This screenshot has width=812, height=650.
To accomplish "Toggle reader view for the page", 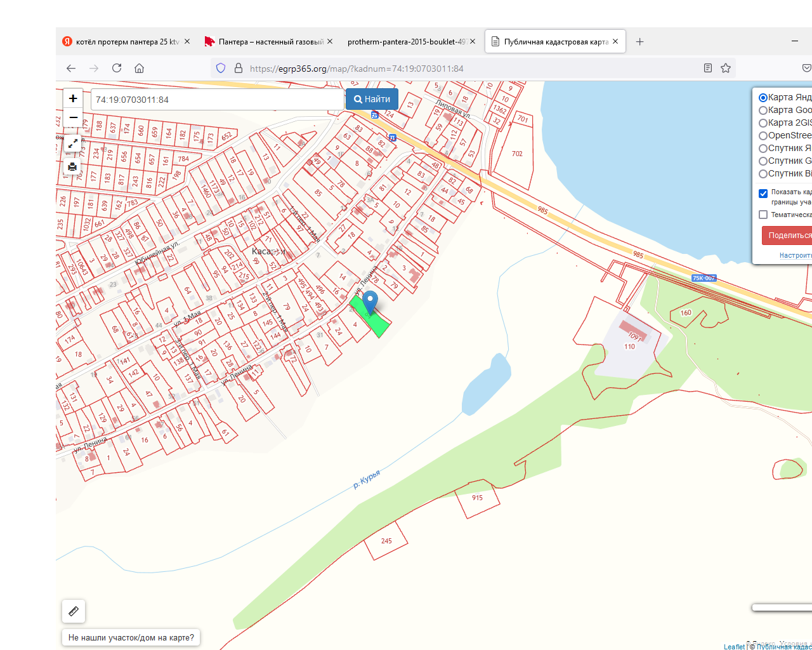I will pyautogui.click(x=708, y=68).
